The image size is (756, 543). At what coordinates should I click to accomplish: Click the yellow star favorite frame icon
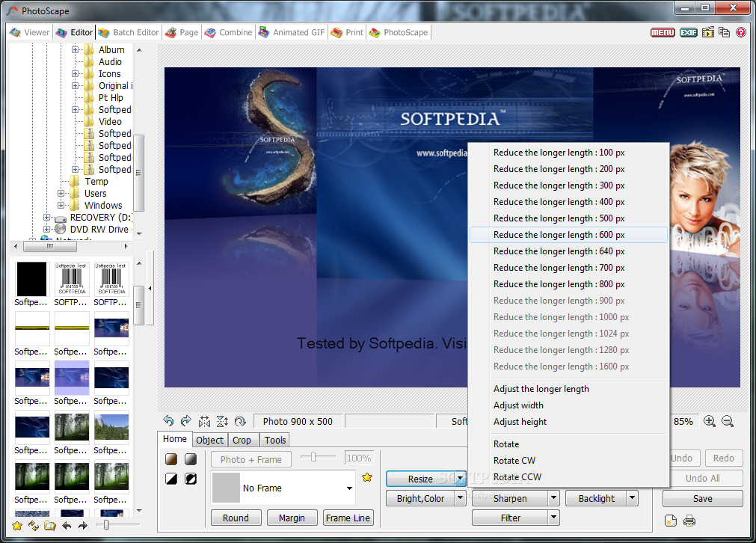(x=367, y=477)
